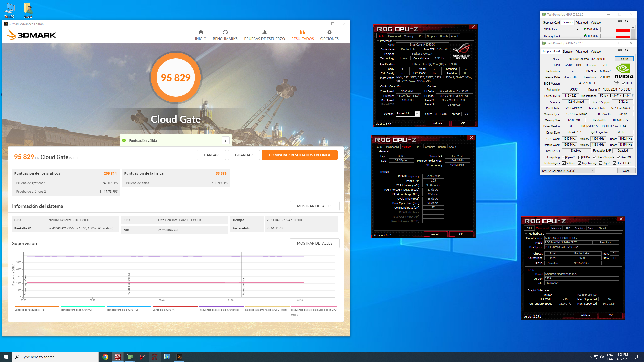Screen dimensions: 644x362
Task: Open the Memory Clock sensor dropdown
Action: 561,36
